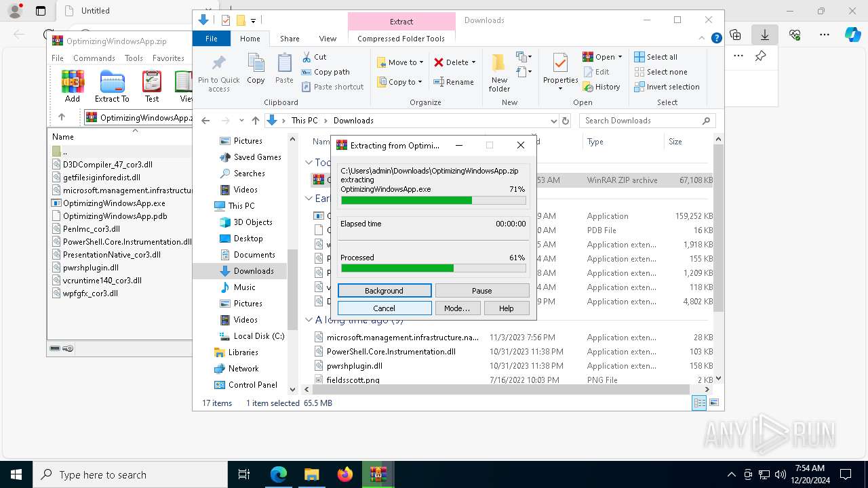
Task: Open WinRAR Favorites menu
Action: [x=168, y=58]
